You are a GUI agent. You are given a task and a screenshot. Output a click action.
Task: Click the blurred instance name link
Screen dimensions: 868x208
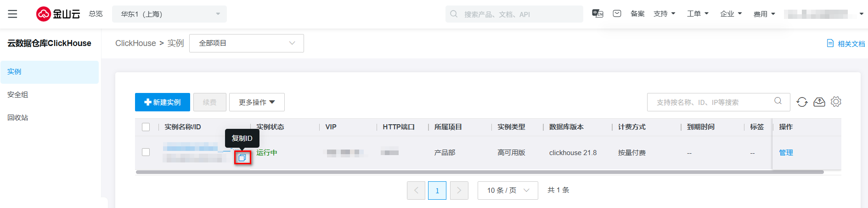click(x=191, y=148)
